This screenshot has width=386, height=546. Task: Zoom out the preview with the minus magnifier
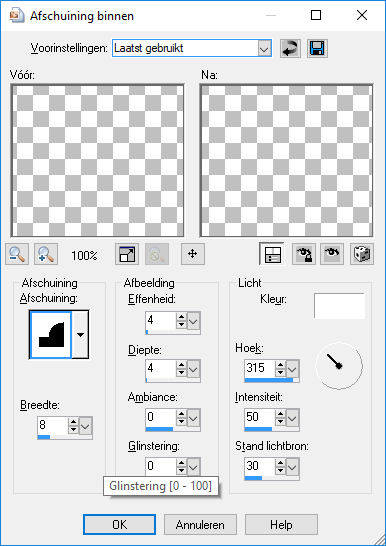pos(17,254)
